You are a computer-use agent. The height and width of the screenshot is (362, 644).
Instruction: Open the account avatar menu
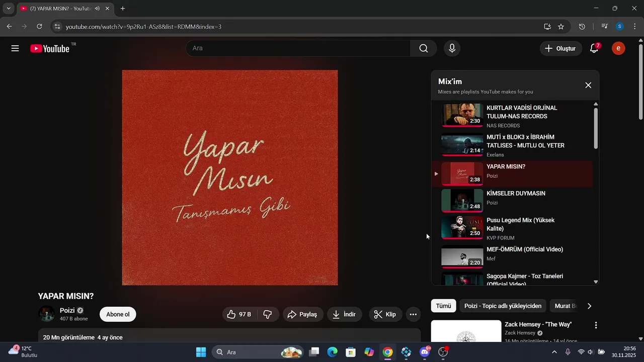(618, 48)
